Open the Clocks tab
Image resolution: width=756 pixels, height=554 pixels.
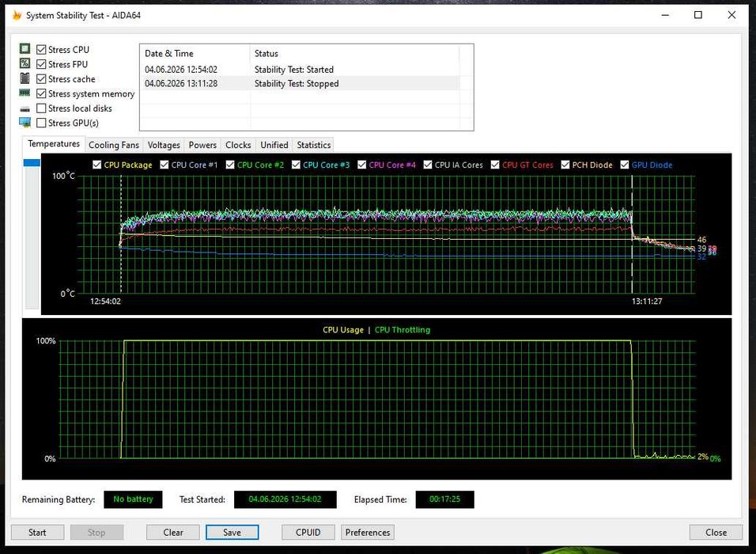coord(238,145)
